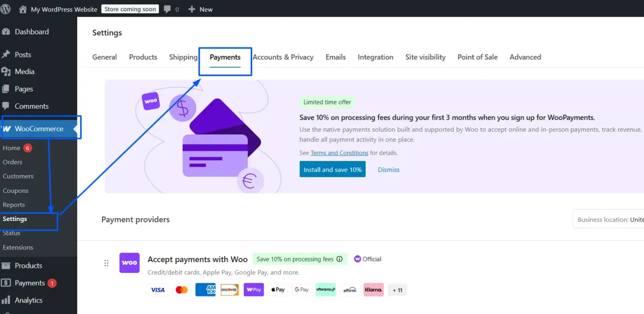Switch to the Products settings tab
Image resolution: width=644 pixels, height=314 pixels.
click(x=143, y=57)
